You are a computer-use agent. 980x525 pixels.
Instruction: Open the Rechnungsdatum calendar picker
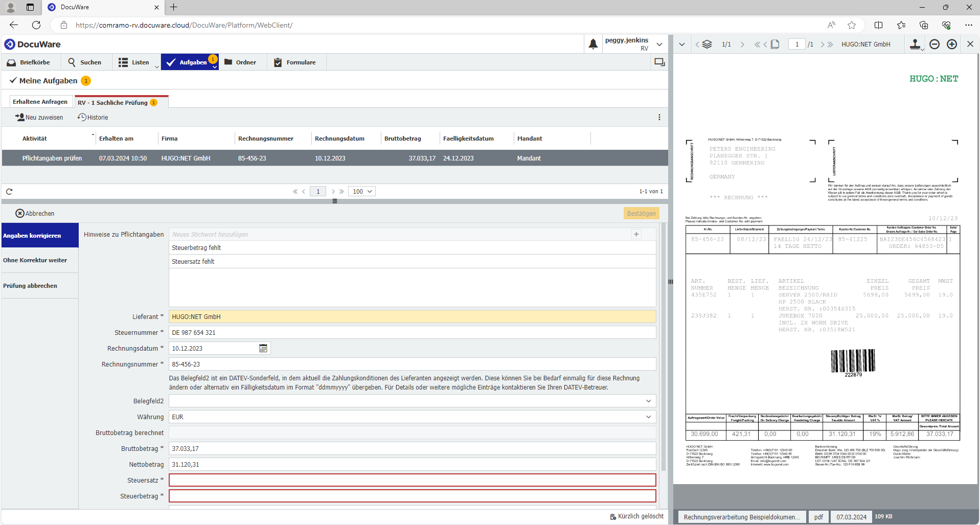coord(263,349)
